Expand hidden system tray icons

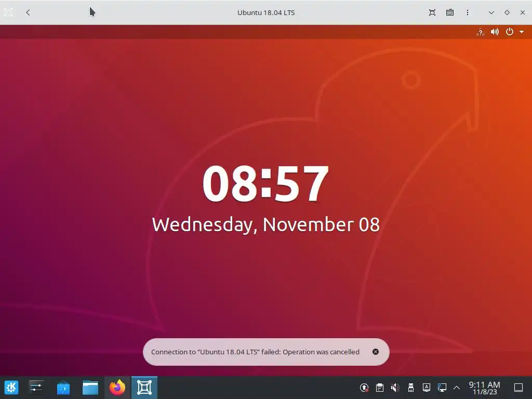coord(457,388)
